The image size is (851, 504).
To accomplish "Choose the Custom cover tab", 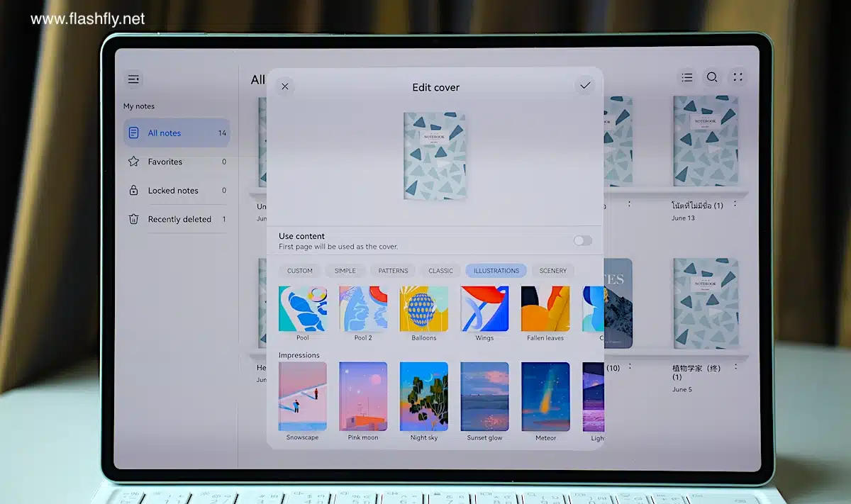I will 299,271.
